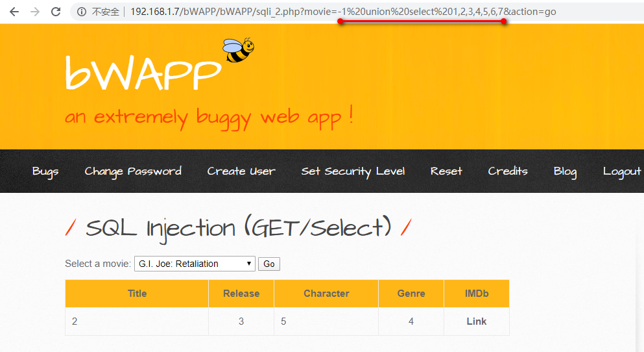Image resolution: width=644 pixels, height=352 pixels.
Task: Click the Release column header
Action: (241, 294)
